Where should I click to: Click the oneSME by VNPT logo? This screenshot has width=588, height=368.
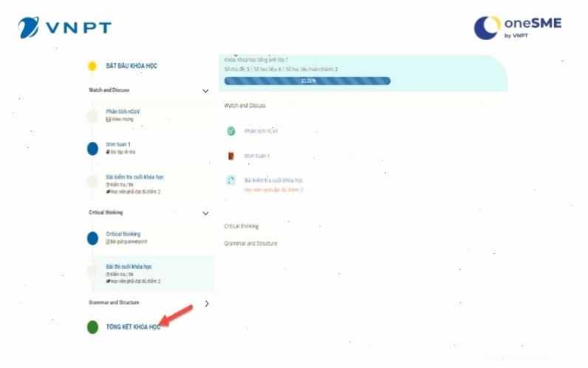click(518, 28)
